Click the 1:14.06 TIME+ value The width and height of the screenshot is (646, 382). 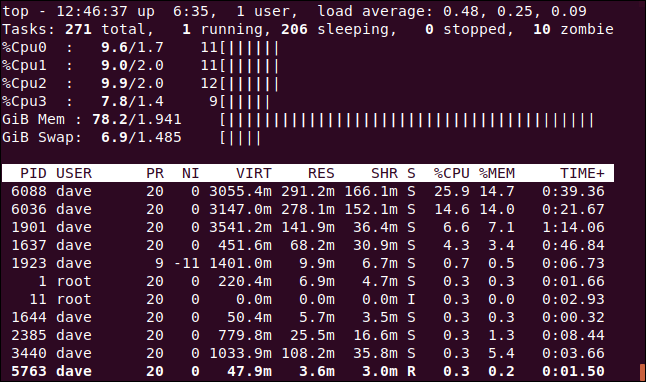tap(573, 227)
